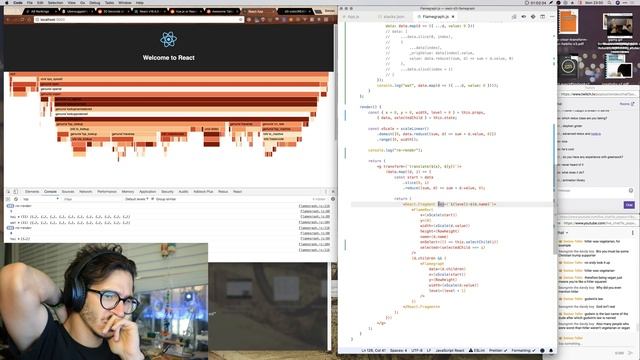The width and height of the screenshot is (640, 360).
Task: Click the feedback smiley in status bar
Action: (542, 351)
